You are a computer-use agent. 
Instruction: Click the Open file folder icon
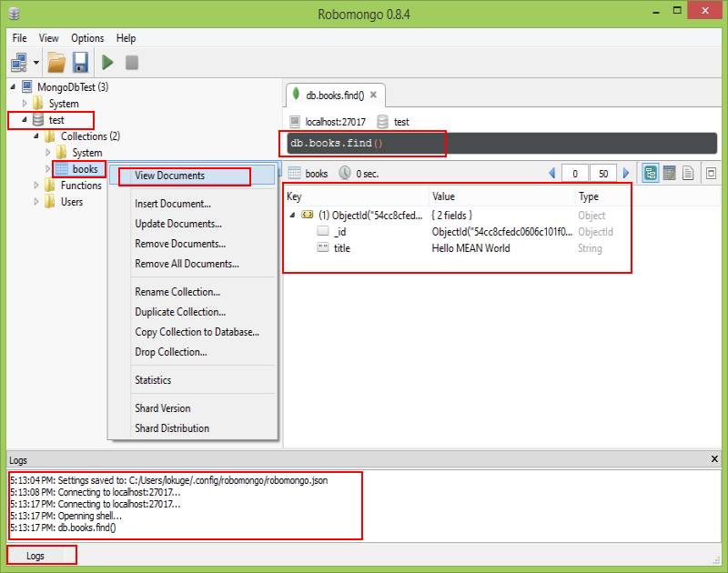click(x=56, y=63)
